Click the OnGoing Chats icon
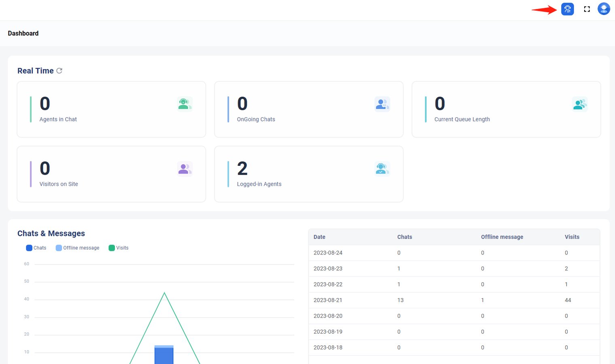615x364 pixels. pos(382,104)
